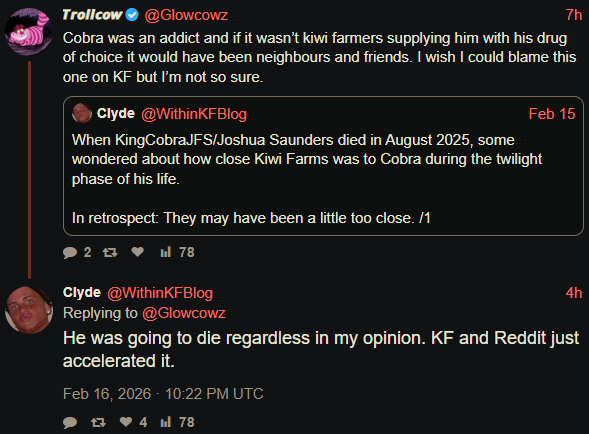Click retweet icon on Trollcow's post

pos(110,252)
